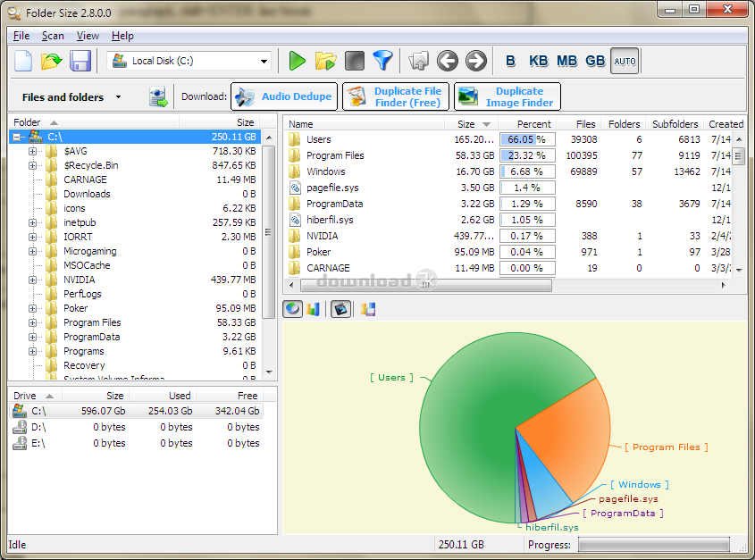Select the Downloads folder in the tree
The height and width of the screenshot is (560, 755).
click(x=87, y=194)
